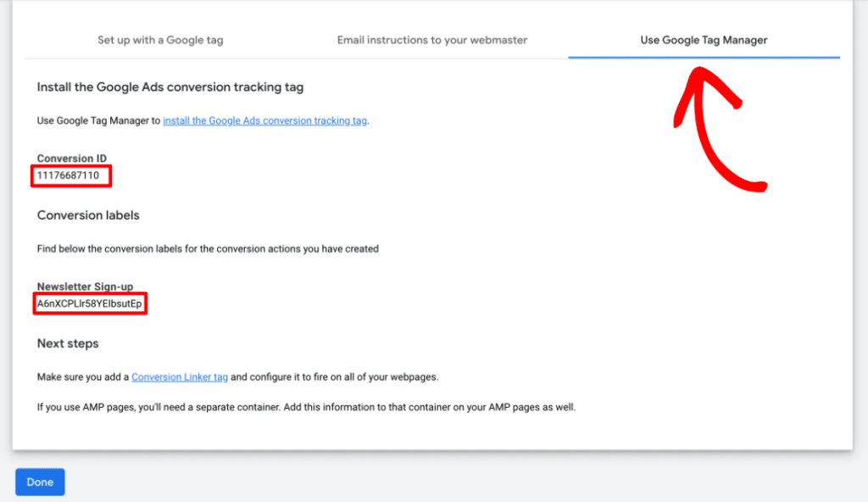Switch to the 'Set up with a Google tag' tab
This screenshot has height=502, width=868.
click(160, 39)
